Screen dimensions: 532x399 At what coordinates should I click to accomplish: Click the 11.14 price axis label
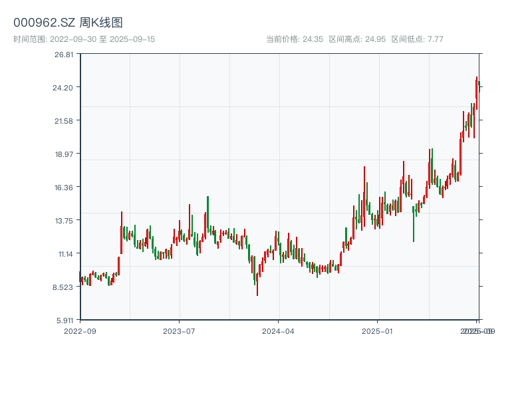tap(64, 254)
